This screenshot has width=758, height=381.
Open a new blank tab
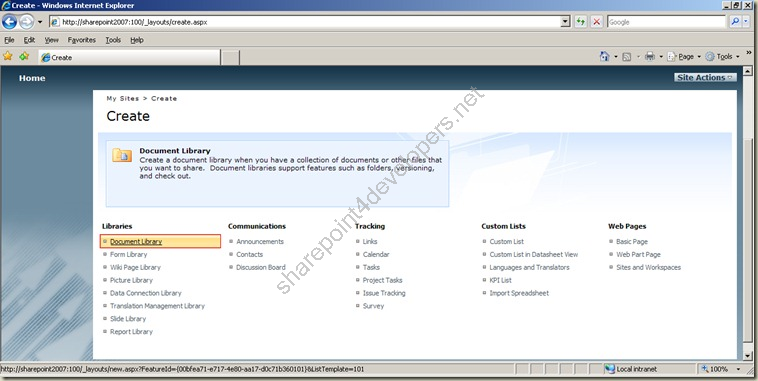pyautogui.click(x=231, y=58)
